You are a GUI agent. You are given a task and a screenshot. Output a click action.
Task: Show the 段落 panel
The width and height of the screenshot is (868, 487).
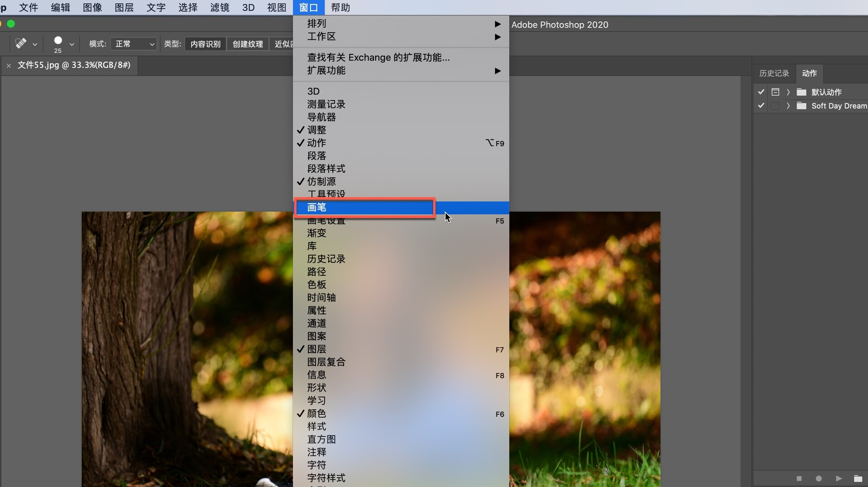tap(401, 156)
